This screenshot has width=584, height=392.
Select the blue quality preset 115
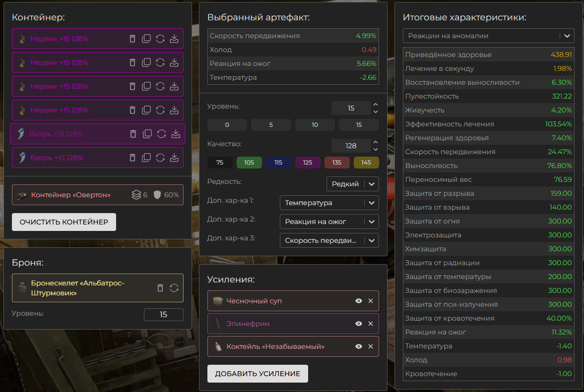(x=278, y=163)
